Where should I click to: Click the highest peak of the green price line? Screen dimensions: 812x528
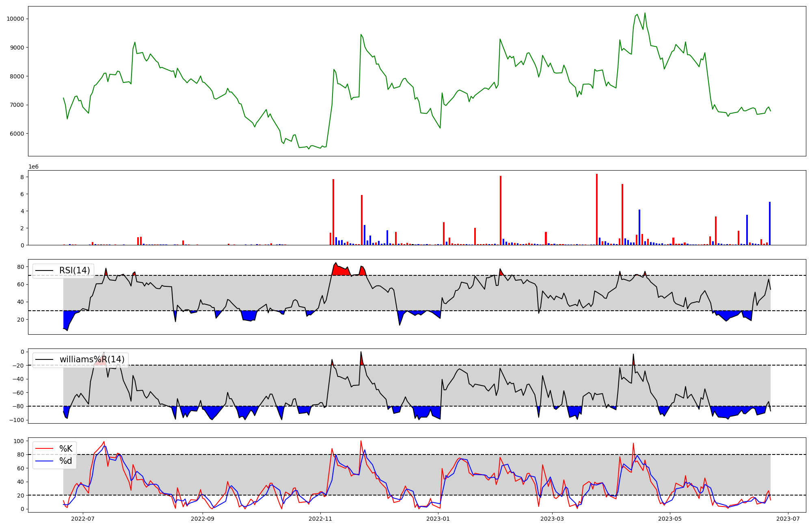(645, 13)
